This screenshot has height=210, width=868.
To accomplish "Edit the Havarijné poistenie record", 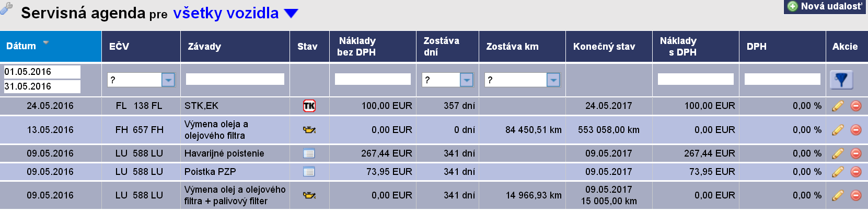I will click(838, 153).
